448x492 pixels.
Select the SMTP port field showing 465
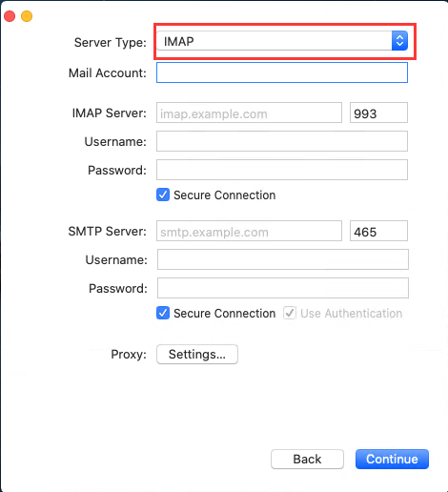pyautogui.click(x=378, y=231)
